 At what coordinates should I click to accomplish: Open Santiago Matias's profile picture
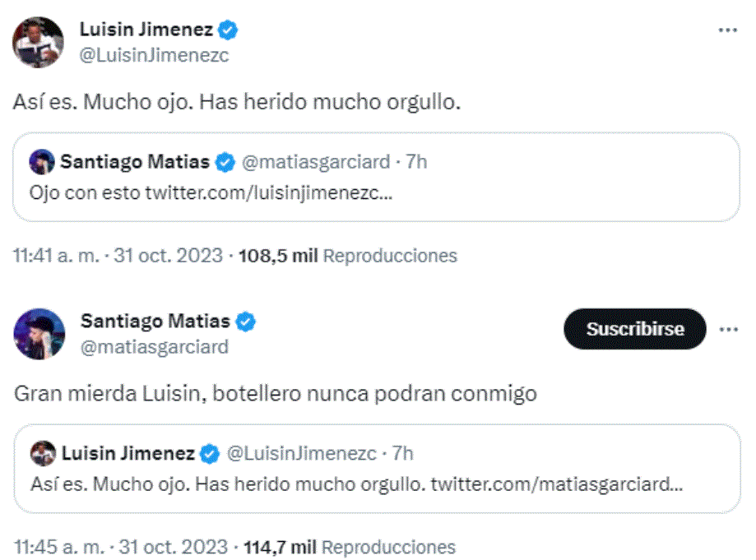(x=39, y=329)
